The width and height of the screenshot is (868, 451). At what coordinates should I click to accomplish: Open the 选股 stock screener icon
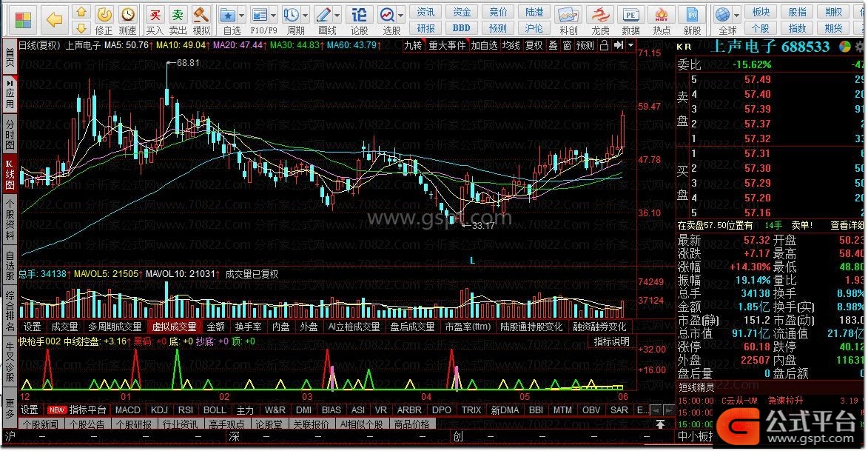click(x=387, y=15)
